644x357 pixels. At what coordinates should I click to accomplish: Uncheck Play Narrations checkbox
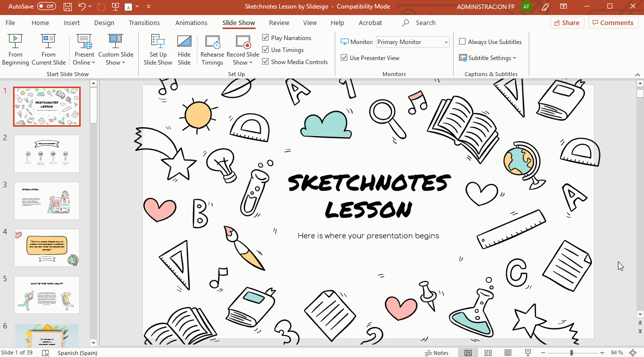pyautogui.click(x=266, y=38)
